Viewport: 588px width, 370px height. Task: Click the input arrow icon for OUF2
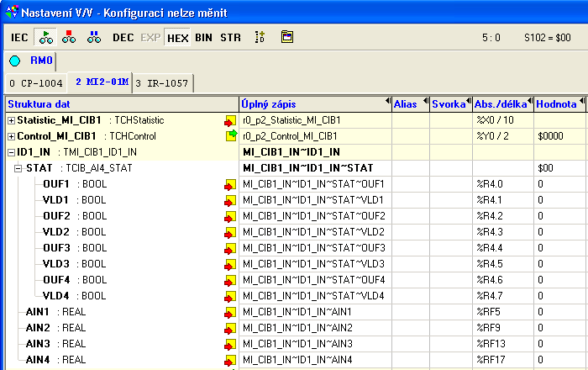click(x=230, y=216)
